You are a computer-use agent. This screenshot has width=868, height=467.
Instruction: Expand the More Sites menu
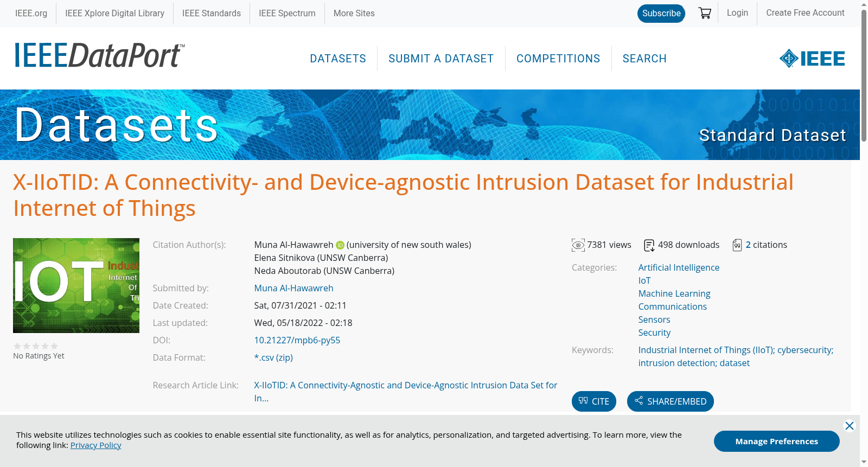pyautogui.click(x=354, y=13)
